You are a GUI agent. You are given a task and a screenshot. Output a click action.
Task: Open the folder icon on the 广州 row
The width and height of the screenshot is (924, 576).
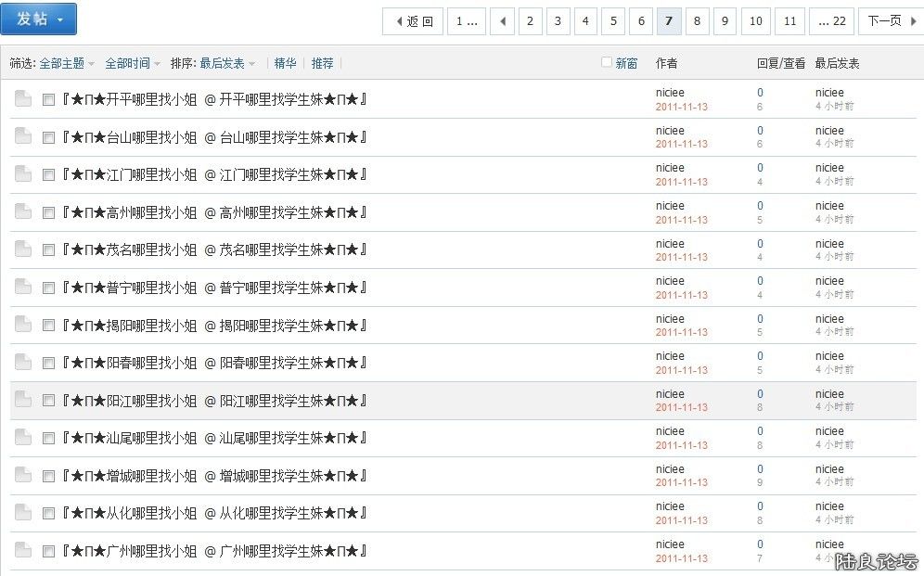coord(23,550)
